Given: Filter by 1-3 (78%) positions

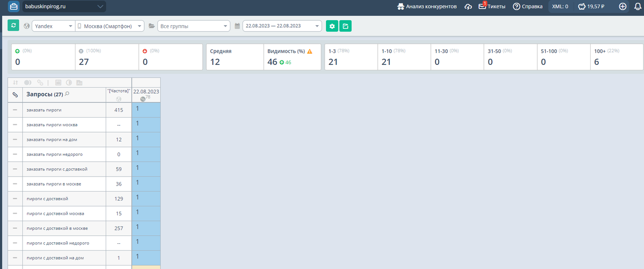Looking at the screenshot, I should click(351, 57).
